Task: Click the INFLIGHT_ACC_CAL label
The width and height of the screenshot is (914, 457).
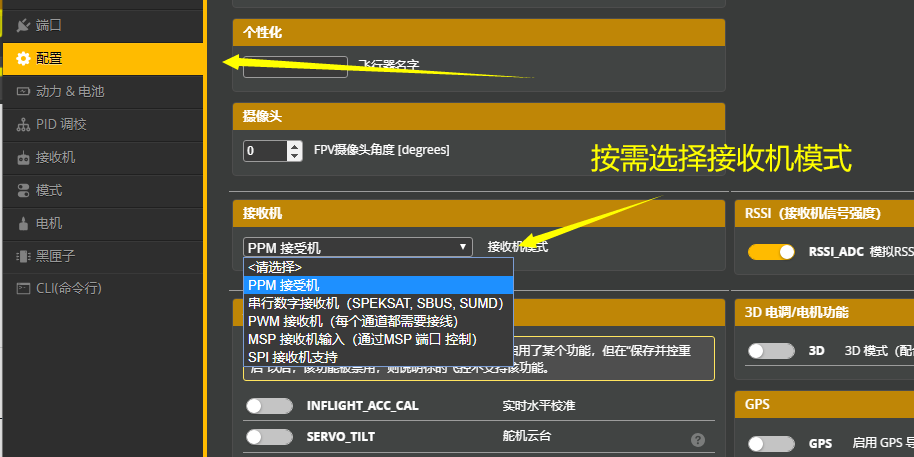Action: pyautogui.click(x=363, y=406)
